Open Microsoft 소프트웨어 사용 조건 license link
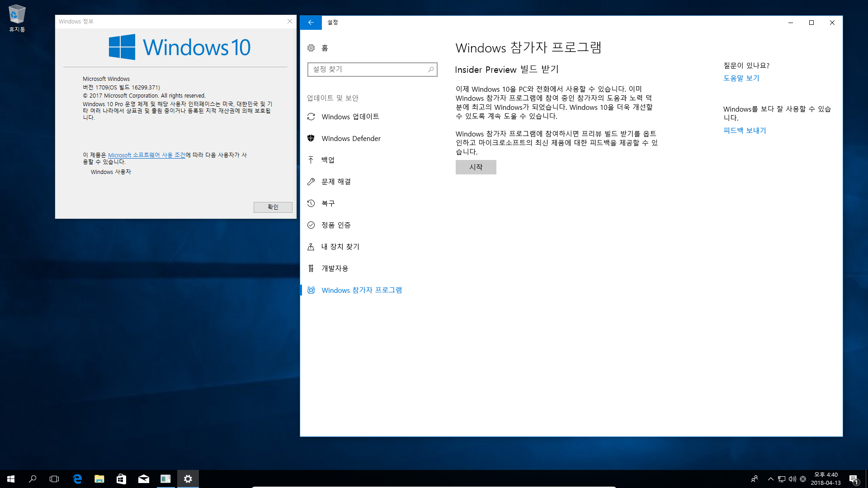 point(146,155)
